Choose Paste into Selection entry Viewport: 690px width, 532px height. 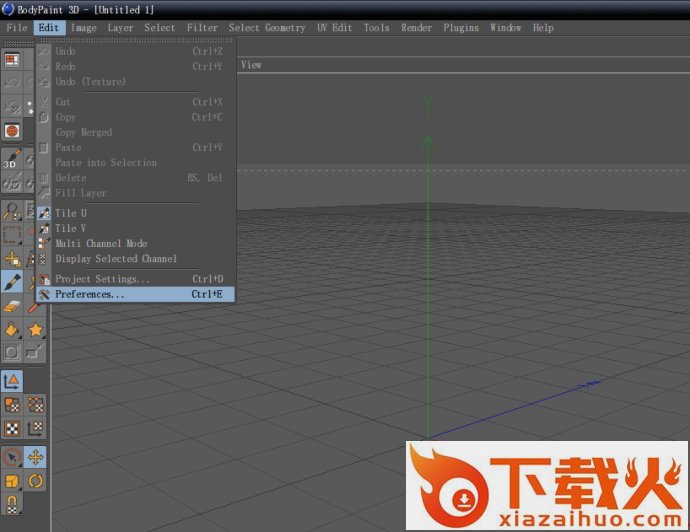point(136,163)
